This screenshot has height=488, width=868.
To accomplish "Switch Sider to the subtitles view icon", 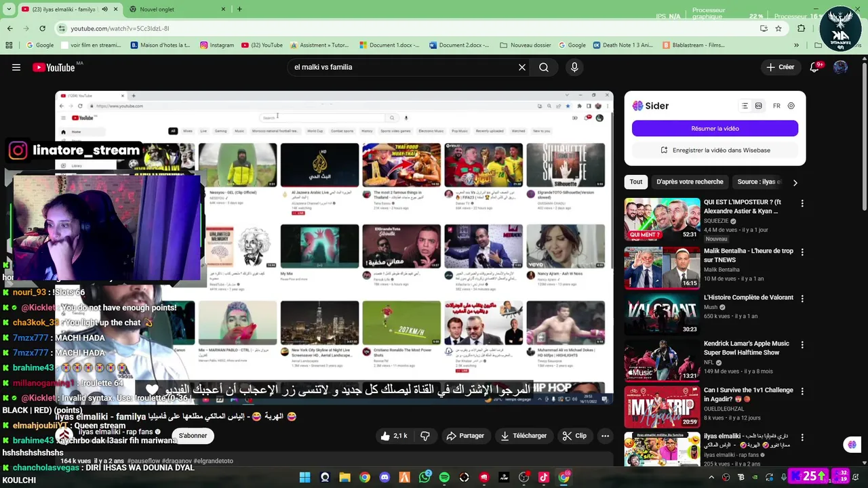I will tap(758, 106).
